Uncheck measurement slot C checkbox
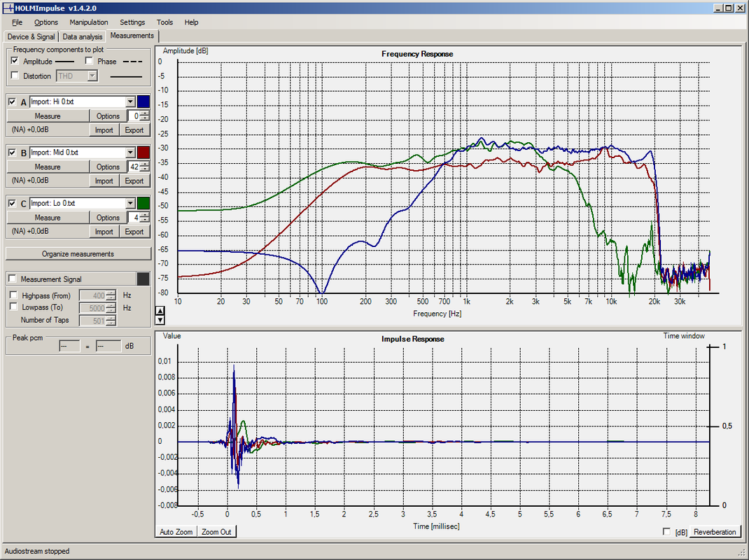This screenshot has height=560, width=749. tap(13, 203)
